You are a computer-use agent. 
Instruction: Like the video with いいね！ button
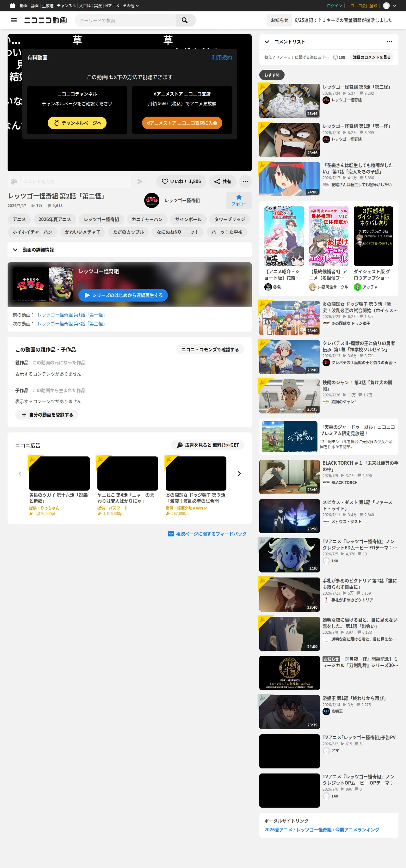click(181, 181)
